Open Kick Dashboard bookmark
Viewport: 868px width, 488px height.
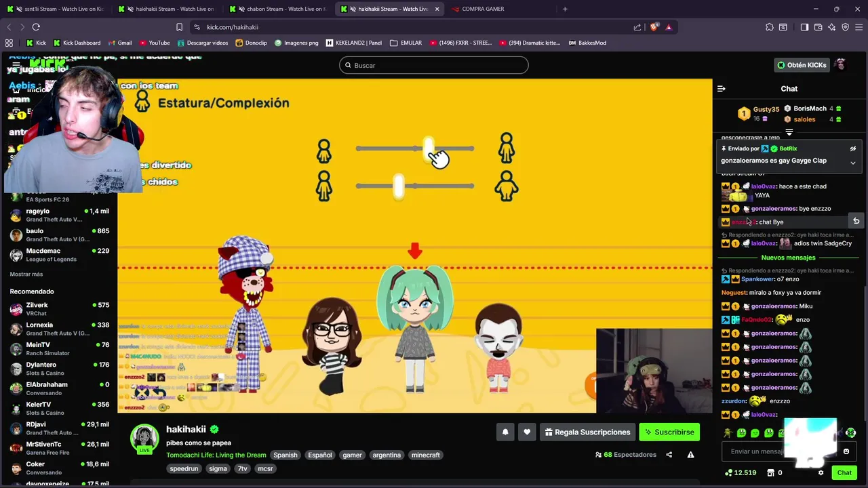pos(77,43)
